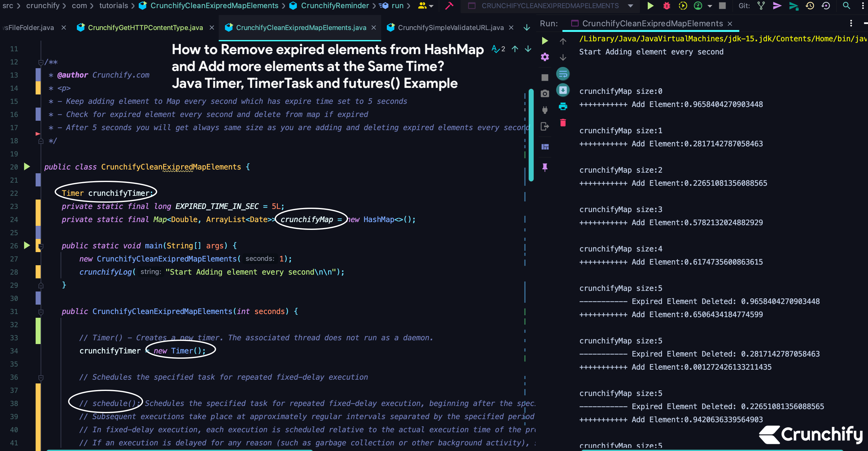Switch to CrunchifyGetHTTPContentType.java tab
This screenshot has height=451, width=868.
click(x=145, y=28)
